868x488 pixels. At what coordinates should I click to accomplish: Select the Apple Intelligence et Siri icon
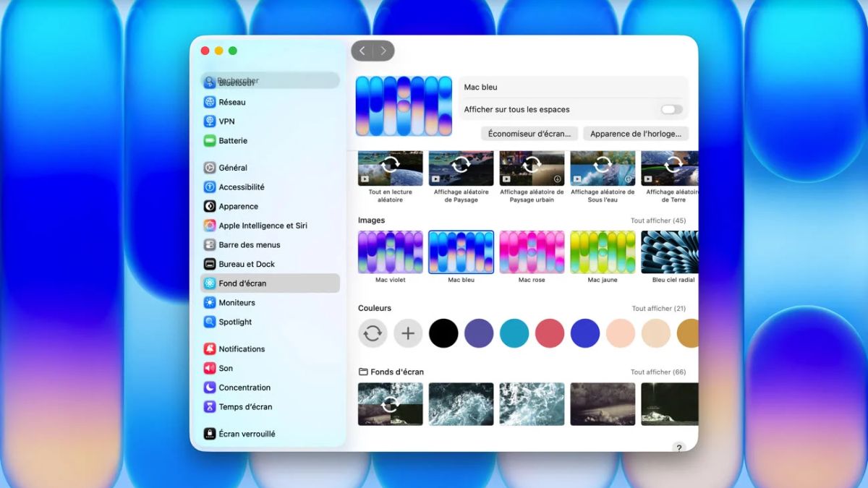[209, 225]
